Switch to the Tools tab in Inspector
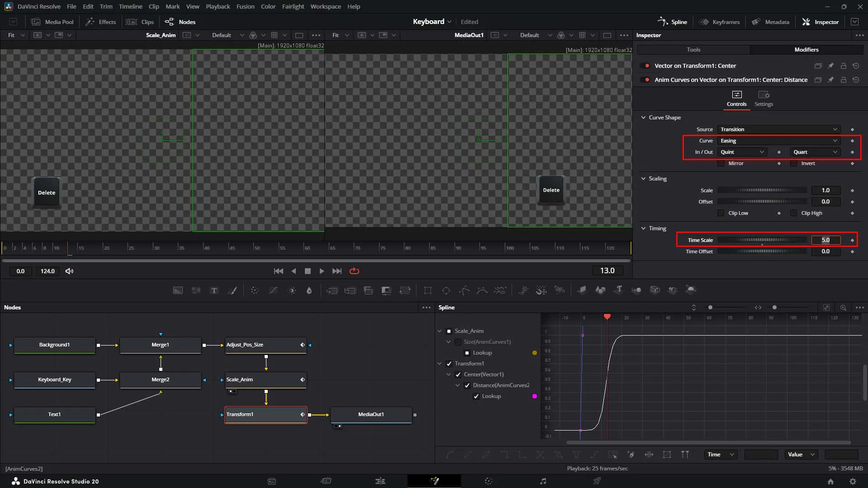This screenshot has width=868, height=488. (693, 50)
